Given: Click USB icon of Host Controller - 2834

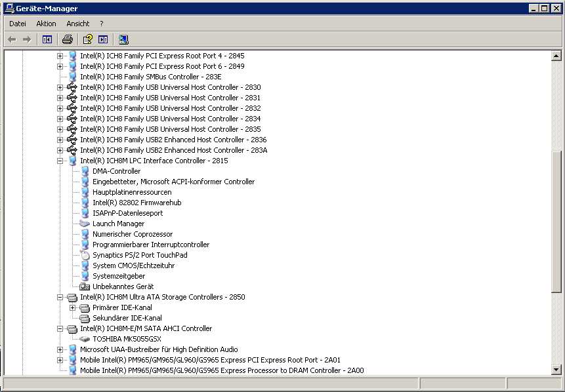Looking at the screenshot, I should [72, 119].
